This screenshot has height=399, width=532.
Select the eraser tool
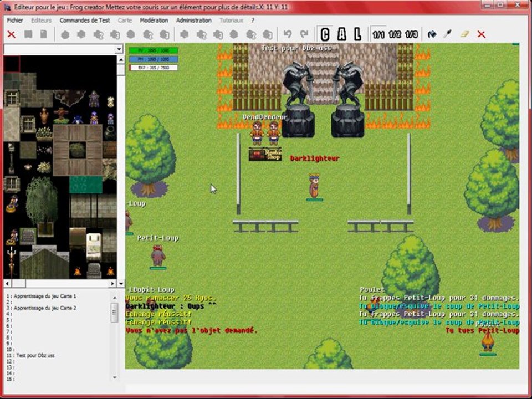tap(464, 34)
